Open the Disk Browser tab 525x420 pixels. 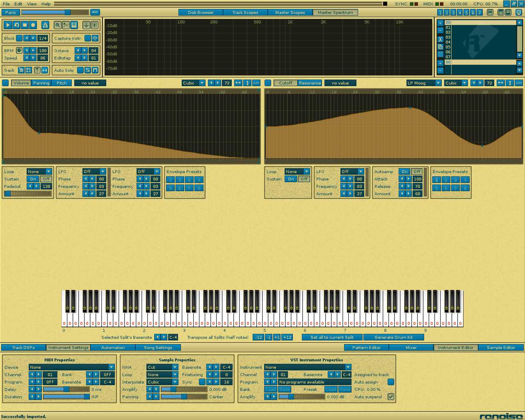tap(201, 12)
